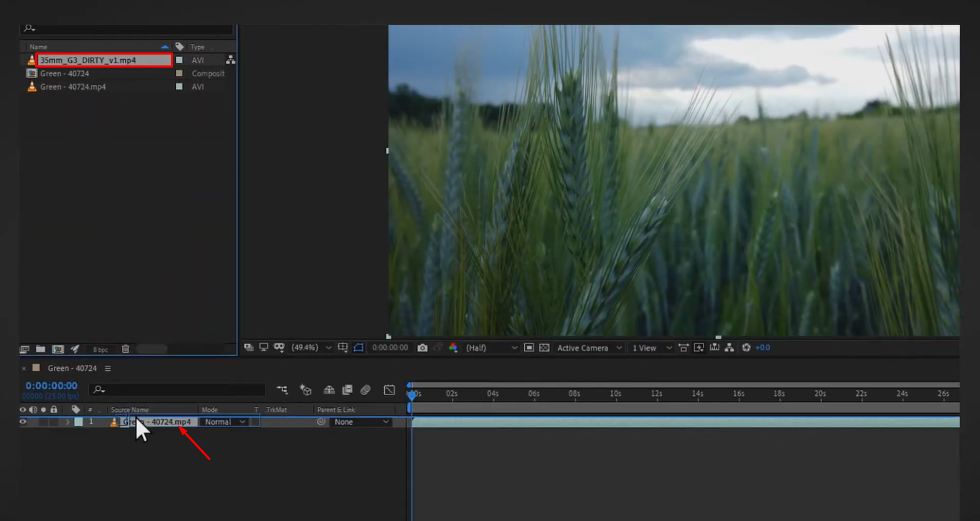Enable frame blending for the composition
Image resolution: width=980 pixels, height=521 pixels.
347,389
